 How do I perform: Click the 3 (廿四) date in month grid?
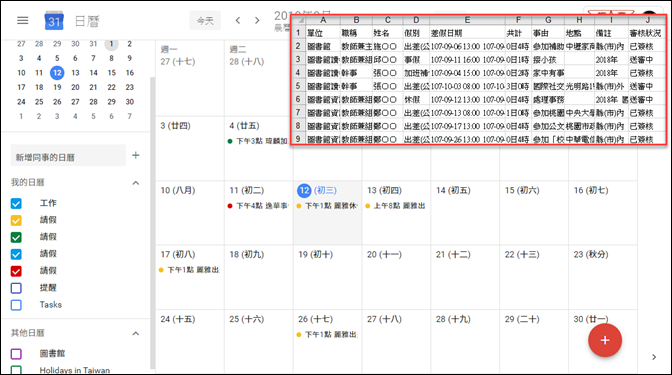(175, 126)
